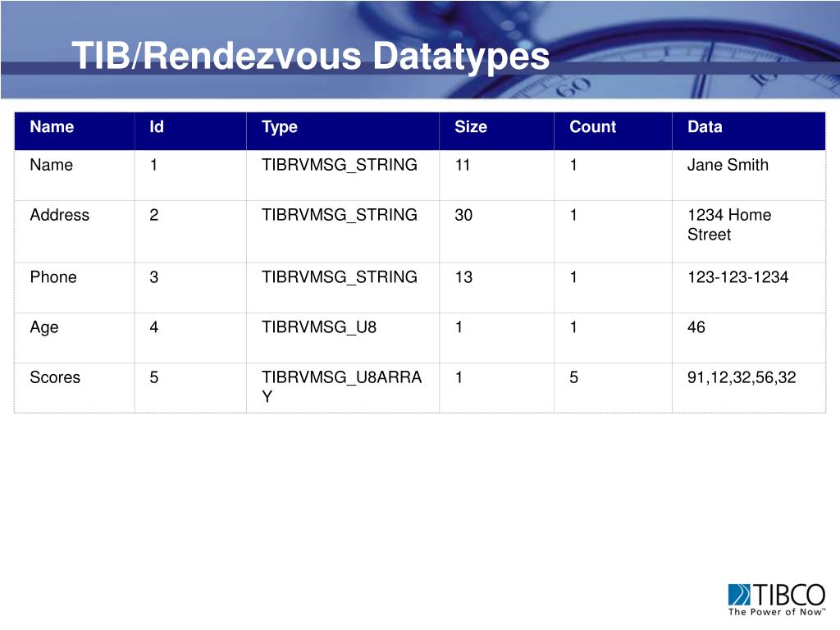Image resolution: width=840 pixels, height=630 pixels.
Task: Click TIBRVMSG_STRING in the Phone row
Action: [x=339, y=277]
